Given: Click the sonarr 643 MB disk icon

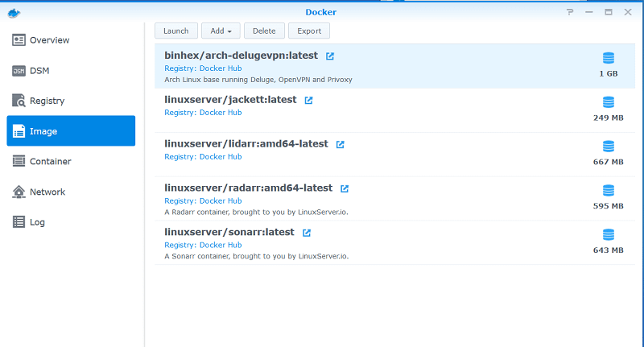Looking at the screenshot, I should [609, 234].
